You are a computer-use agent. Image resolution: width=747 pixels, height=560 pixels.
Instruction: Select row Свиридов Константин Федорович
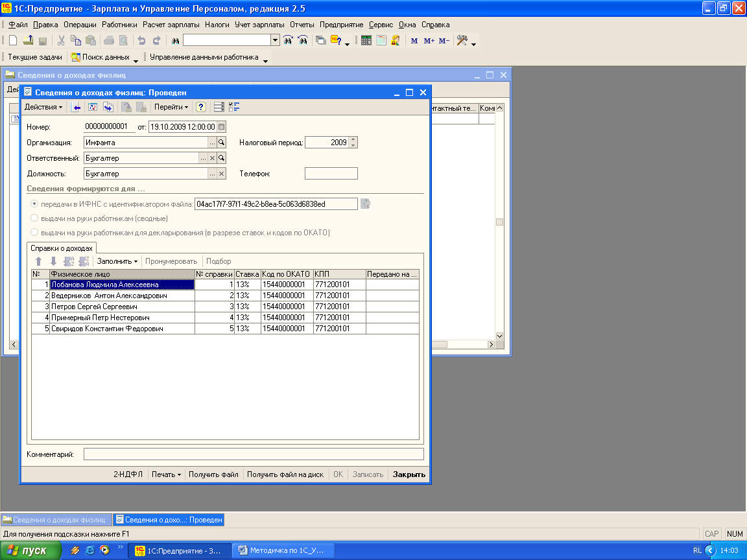pyautogui.click(x=225, y=329)
